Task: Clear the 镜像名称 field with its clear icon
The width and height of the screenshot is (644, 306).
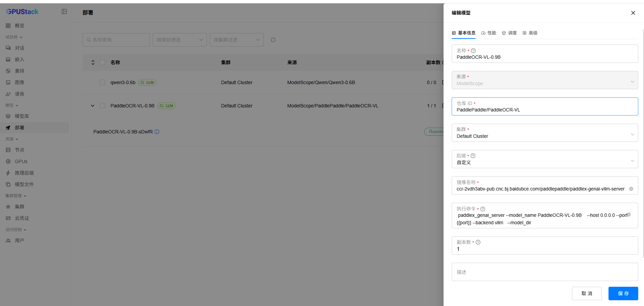Action: 631,189
